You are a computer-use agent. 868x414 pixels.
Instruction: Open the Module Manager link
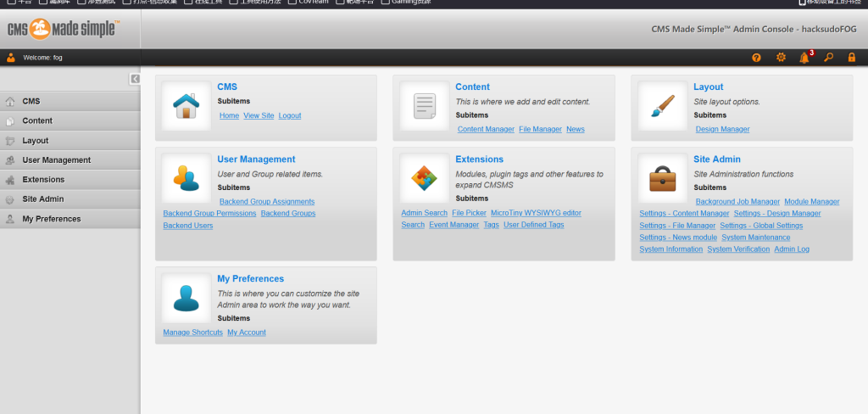pyautogui.click(x=811, y=202)
